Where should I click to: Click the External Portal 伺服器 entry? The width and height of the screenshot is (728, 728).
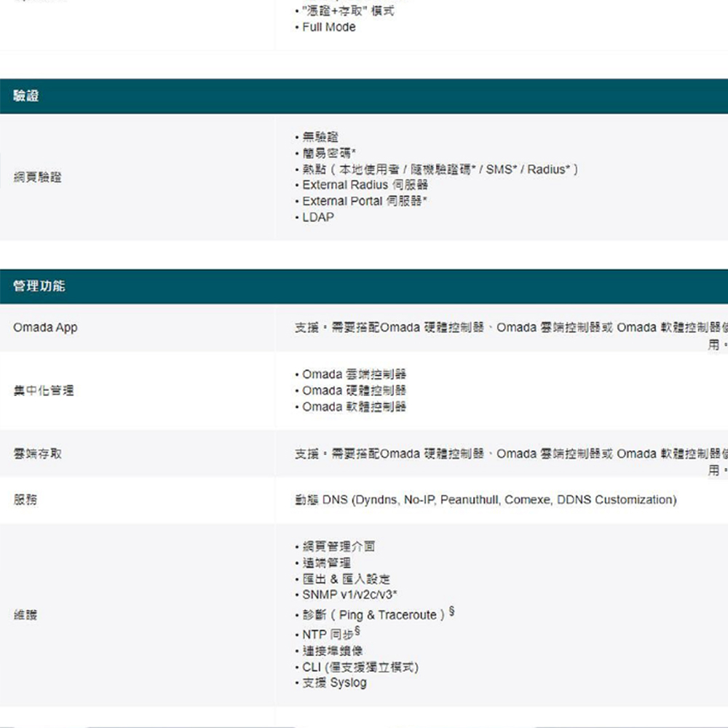click(364, 201)
